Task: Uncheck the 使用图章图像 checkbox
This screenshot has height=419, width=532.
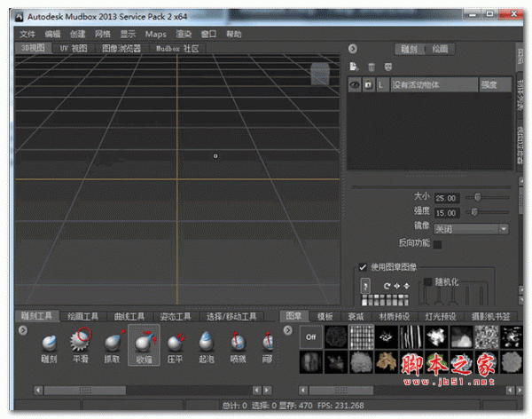Action: (x=363, y=266)
